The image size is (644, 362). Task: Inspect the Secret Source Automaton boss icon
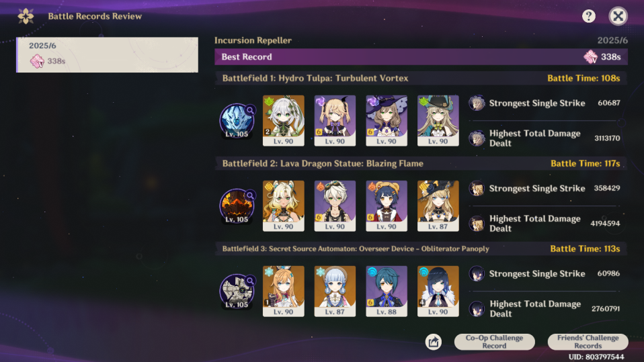(x=237, y=291)
